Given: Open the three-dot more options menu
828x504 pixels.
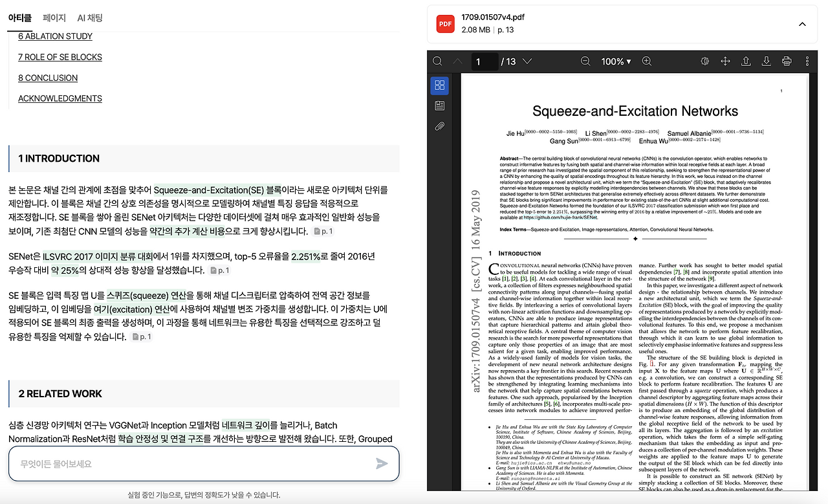Looking at the screenshot, I should click(x=806, y=61).
